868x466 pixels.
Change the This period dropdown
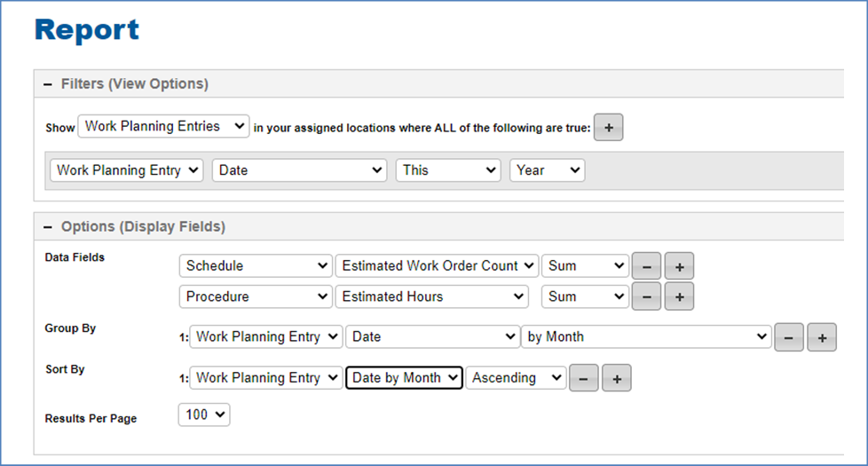tap(448, 170)
